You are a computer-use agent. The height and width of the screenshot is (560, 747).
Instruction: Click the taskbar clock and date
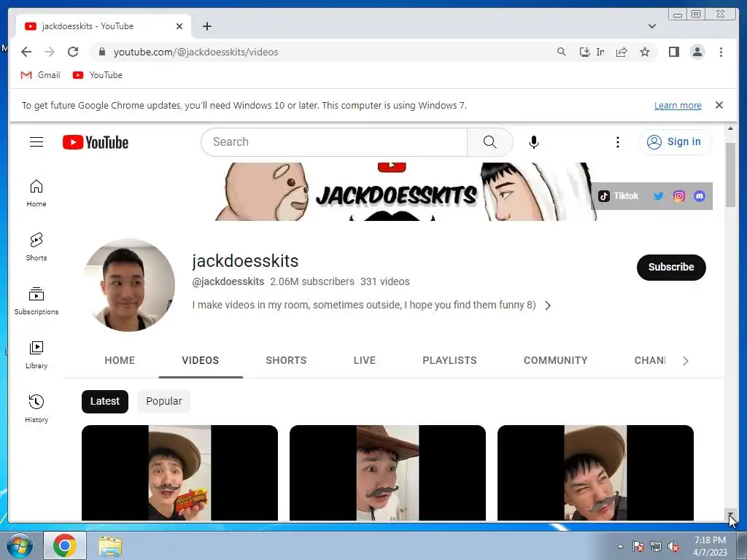click(x=710, y=546)
